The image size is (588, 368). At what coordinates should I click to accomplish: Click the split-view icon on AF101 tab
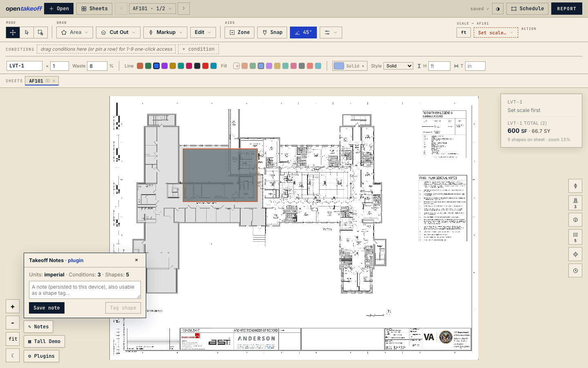(47, 81)
